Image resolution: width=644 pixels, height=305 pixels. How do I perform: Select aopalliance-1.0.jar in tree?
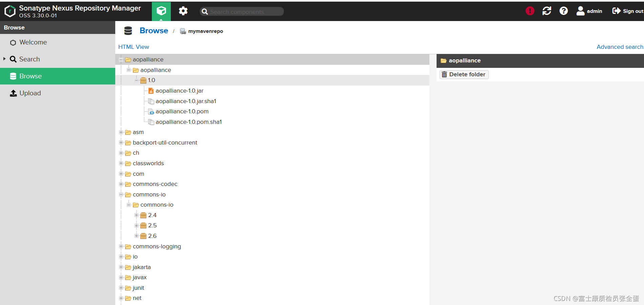click(x=180, y=91)
